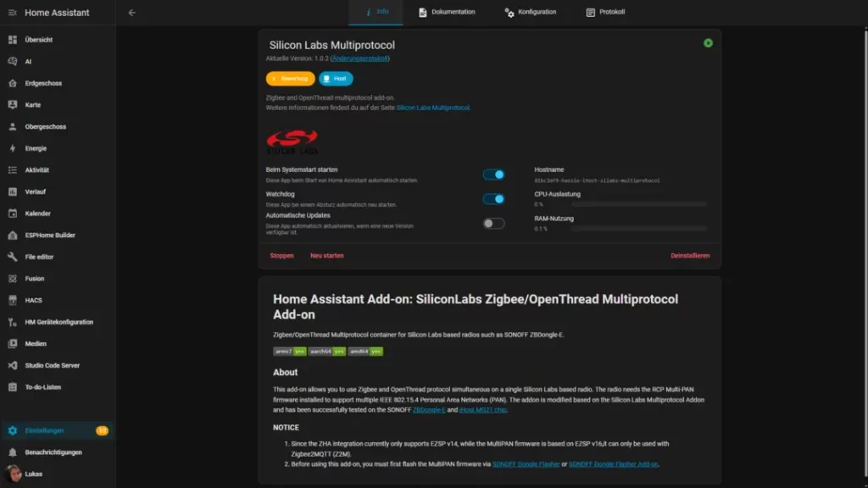Viewport: 868px width, 488px height.
Task: Open Verlauf chart icon
Action: (12, 191)
